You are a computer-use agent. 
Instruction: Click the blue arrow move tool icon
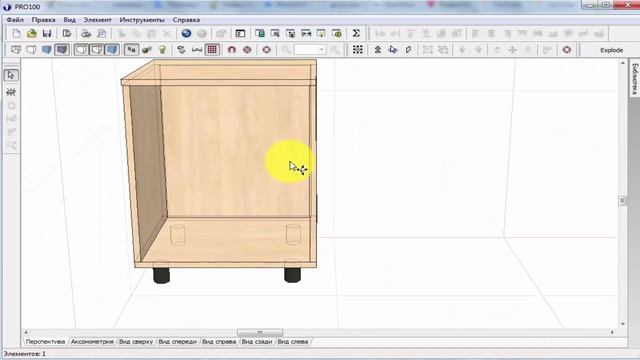coord(393,50)
